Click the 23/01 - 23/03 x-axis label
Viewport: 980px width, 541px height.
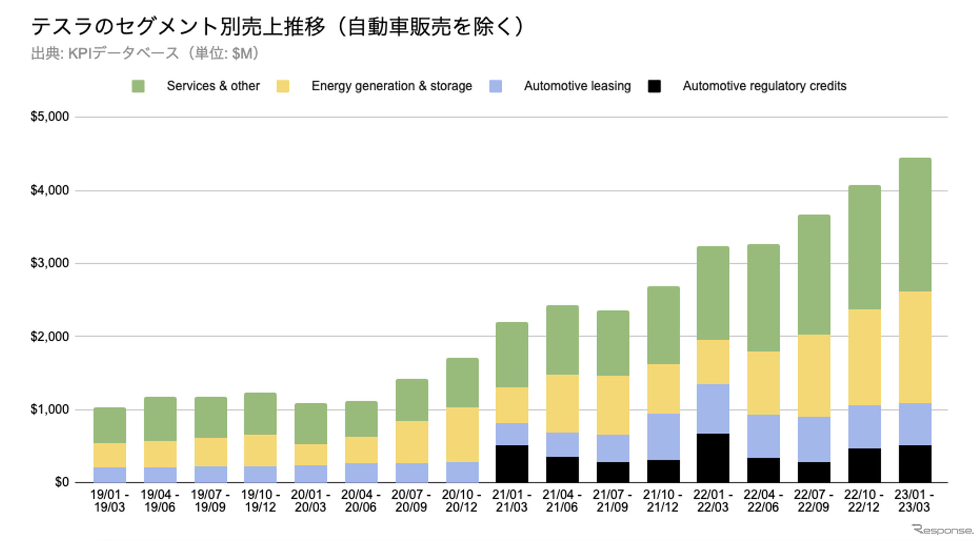pyautogui.click(x=914, y=501)
